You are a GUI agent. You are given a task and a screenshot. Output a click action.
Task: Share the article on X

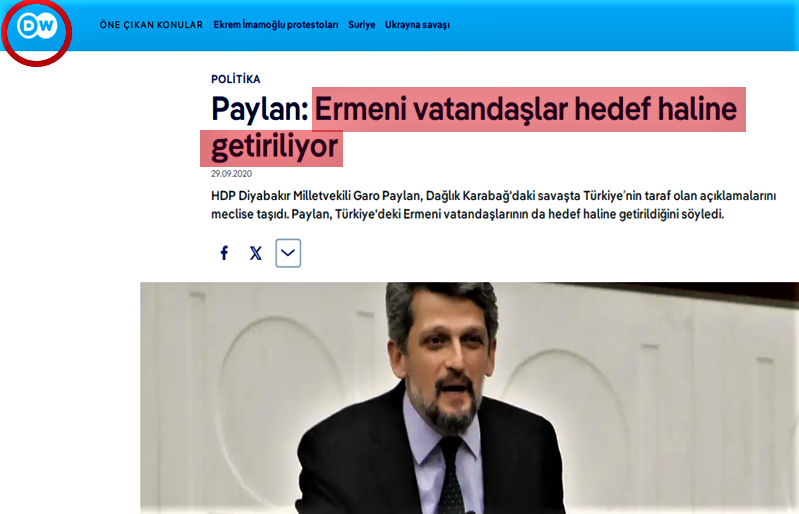coord(256,253)
